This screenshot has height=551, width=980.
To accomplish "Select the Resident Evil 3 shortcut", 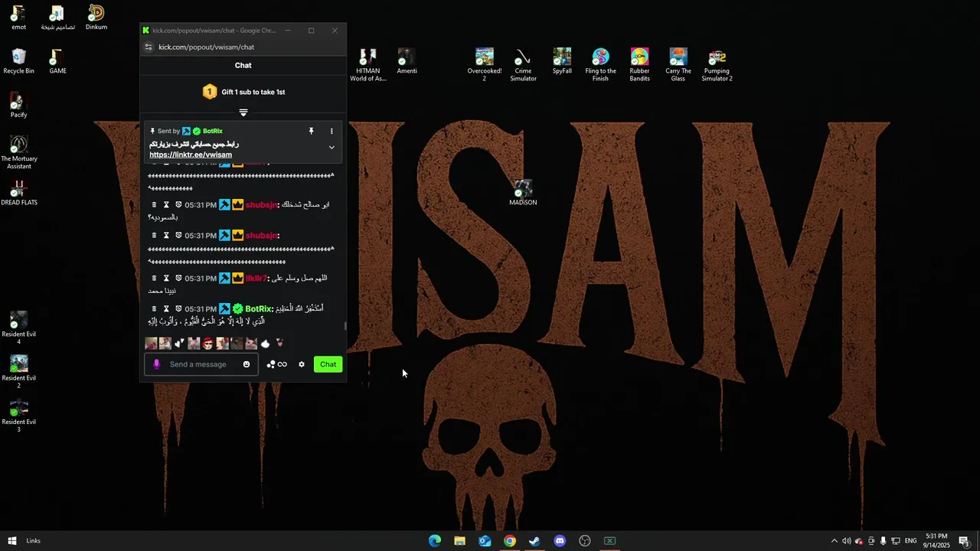I will tap(18, 416).
